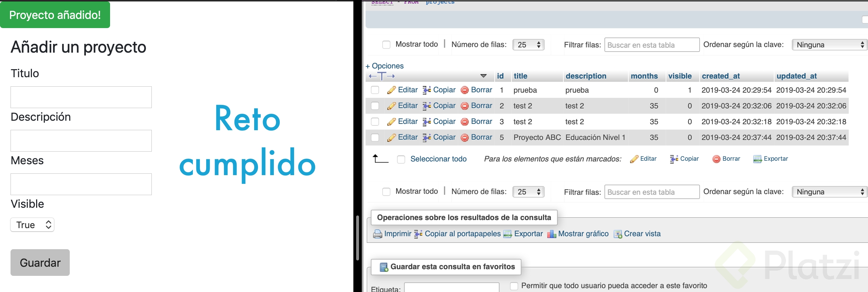Select the checkbox for the Proyecto ABC row

[375, 138]
